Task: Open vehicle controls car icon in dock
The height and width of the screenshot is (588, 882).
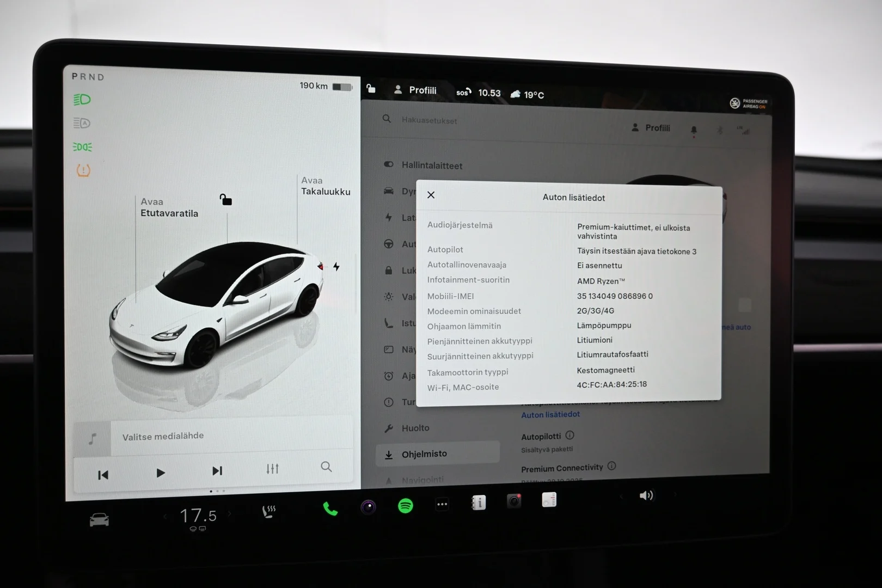Action: (99, 520)
